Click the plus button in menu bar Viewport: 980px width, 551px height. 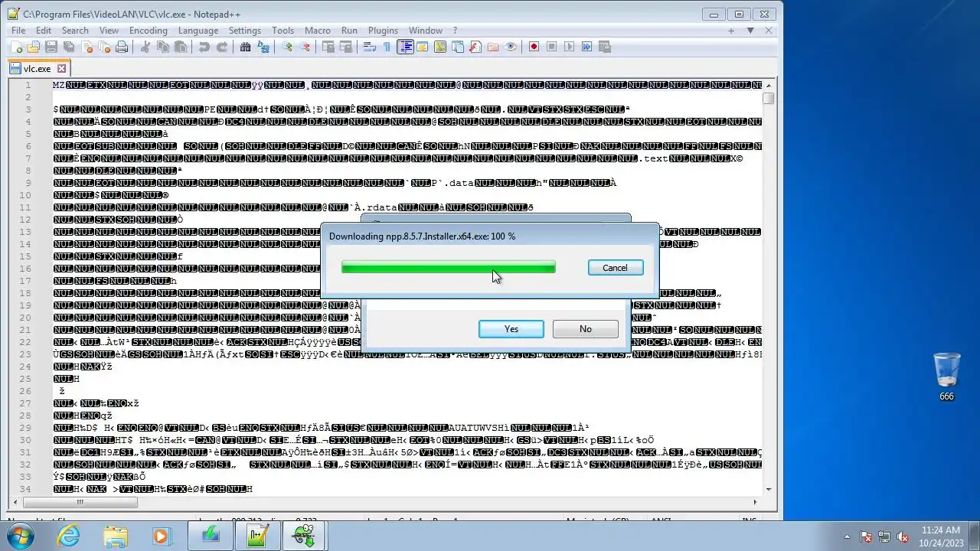click(x=731, y=31)
